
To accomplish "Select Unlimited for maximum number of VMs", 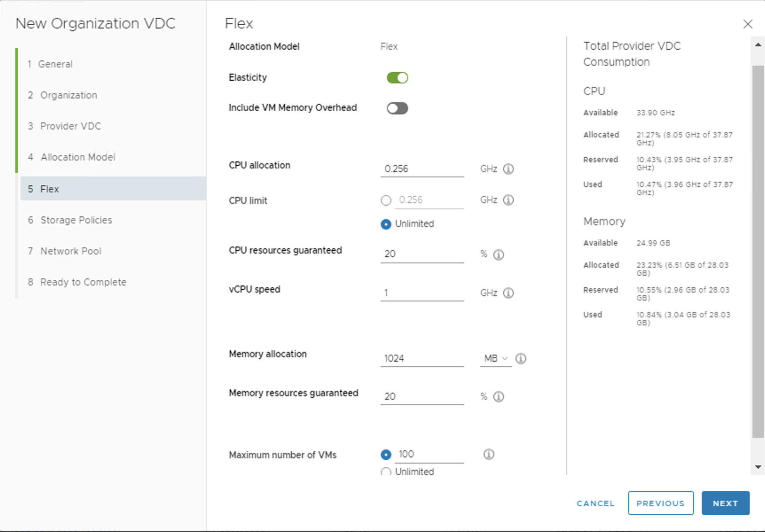I will pos(386,472).
